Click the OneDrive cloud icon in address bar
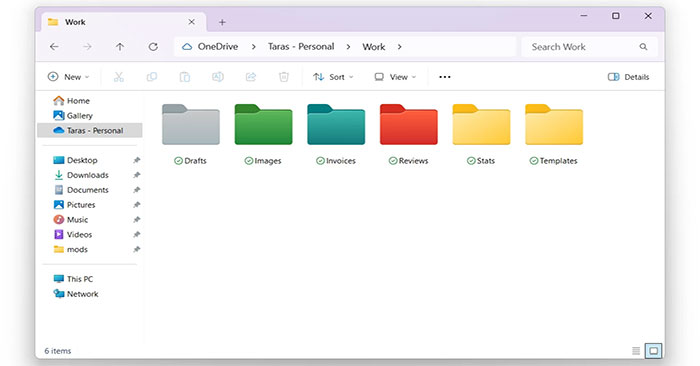 (x=187, y=46)
